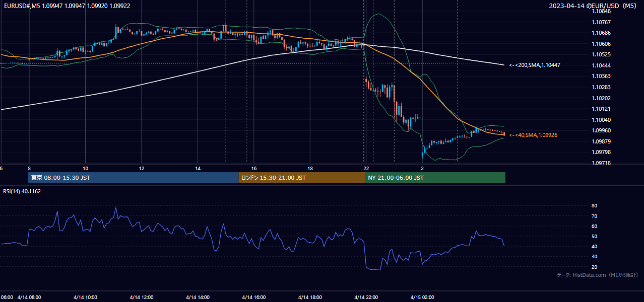Image resolution: width=644 pixels, height=302 pixels.
Task: Click price axis value 1.09960
Action: pos(601,130)
